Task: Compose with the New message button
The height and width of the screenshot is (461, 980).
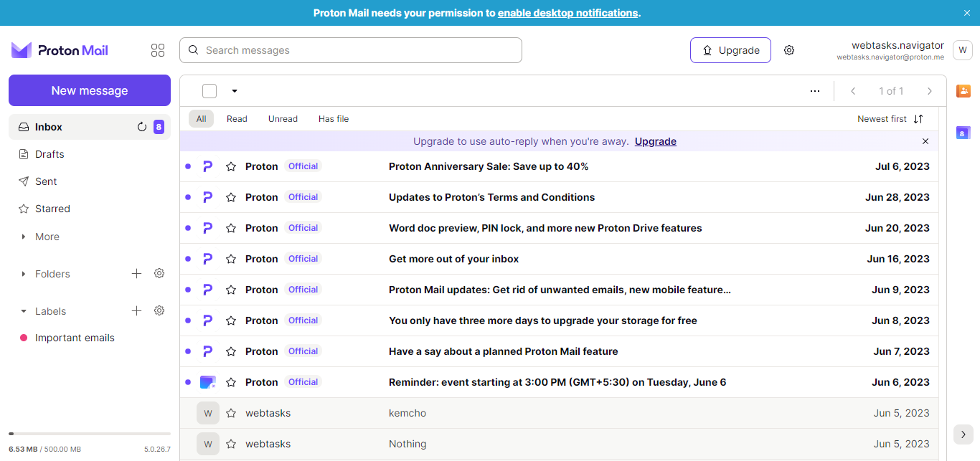Action: (x=90, y=90)
